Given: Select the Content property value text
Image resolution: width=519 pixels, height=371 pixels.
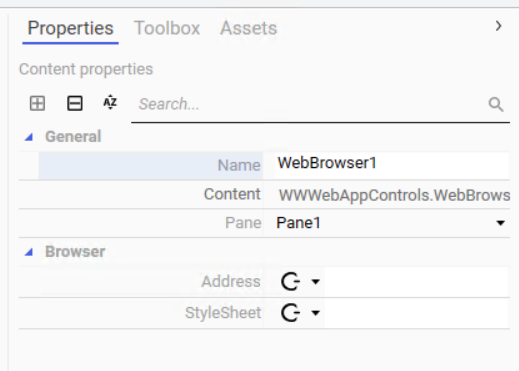Looking at the screenshot, I should pyautogui.click(x=394, y=195).
